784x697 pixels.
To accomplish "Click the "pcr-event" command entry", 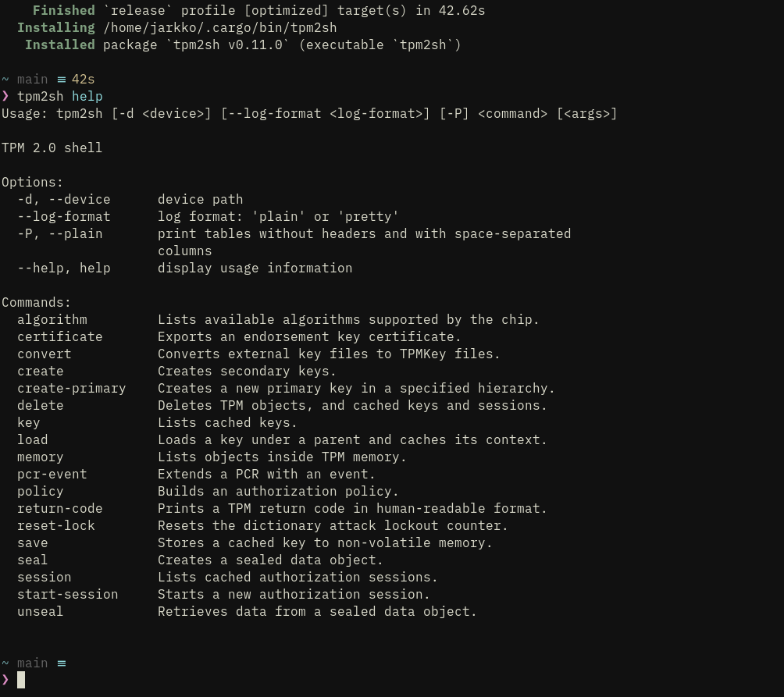I will click(x=52, y=474).
